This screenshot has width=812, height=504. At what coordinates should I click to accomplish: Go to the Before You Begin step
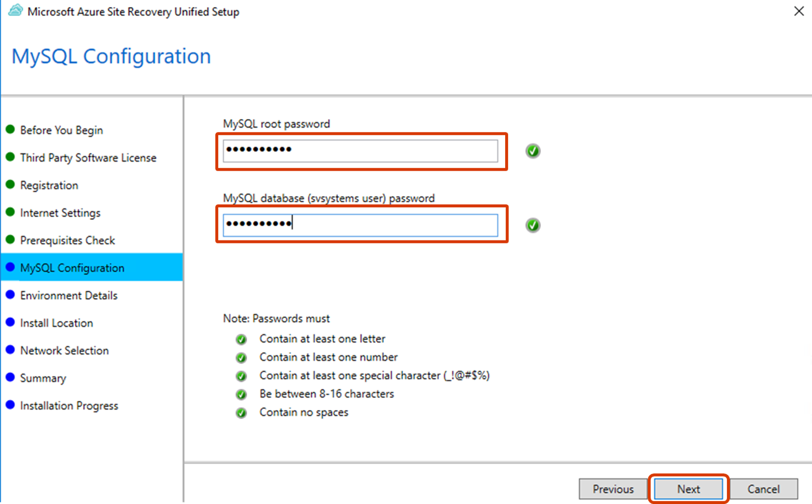62,130
